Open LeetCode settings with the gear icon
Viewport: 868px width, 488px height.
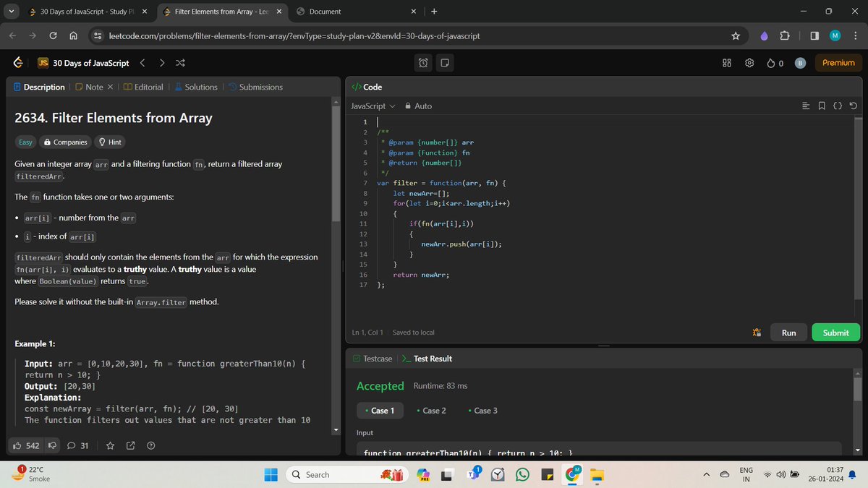click(749, 63)
